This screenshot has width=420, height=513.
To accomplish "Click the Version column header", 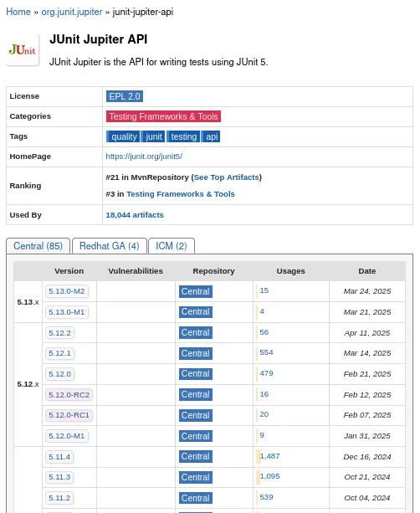I will tap(69, 271).
